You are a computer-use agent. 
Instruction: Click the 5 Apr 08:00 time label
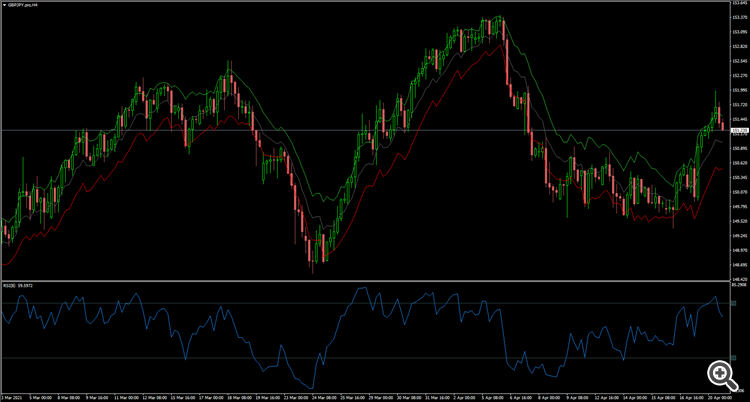click(491, 398)
